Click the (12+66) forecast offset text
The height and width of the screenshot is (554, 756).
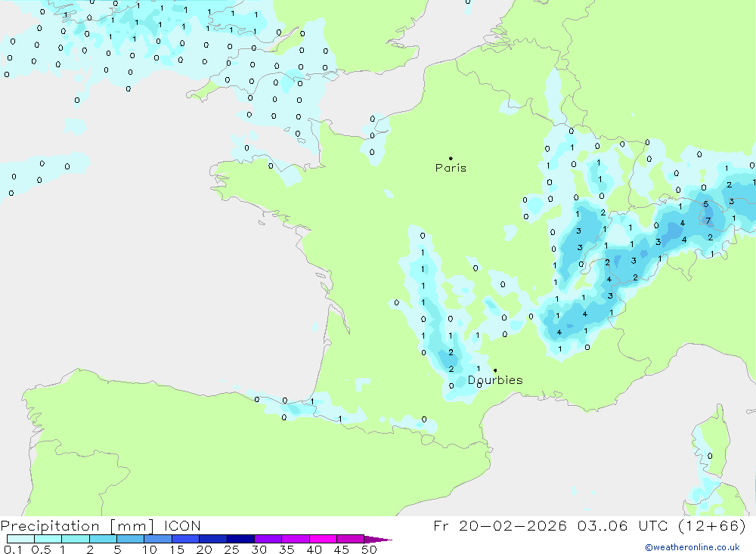[x=711, y=526]
